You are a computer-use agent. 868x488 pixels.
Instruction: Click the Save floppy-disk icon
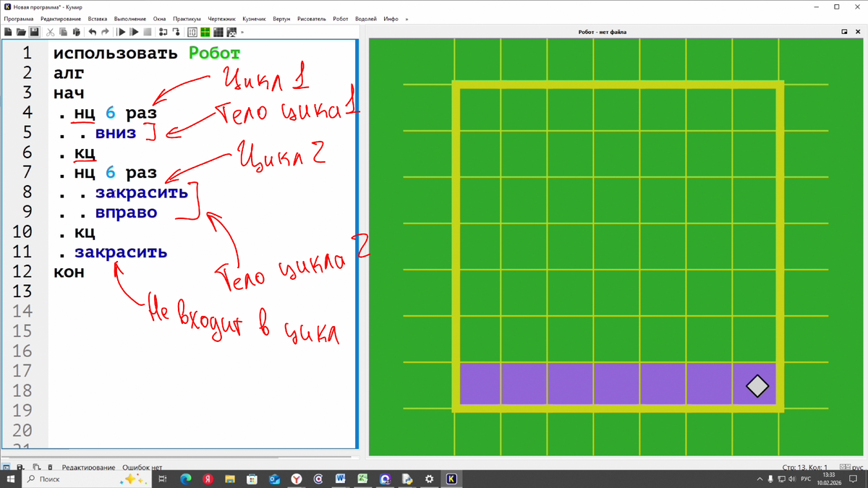[34, 32]
